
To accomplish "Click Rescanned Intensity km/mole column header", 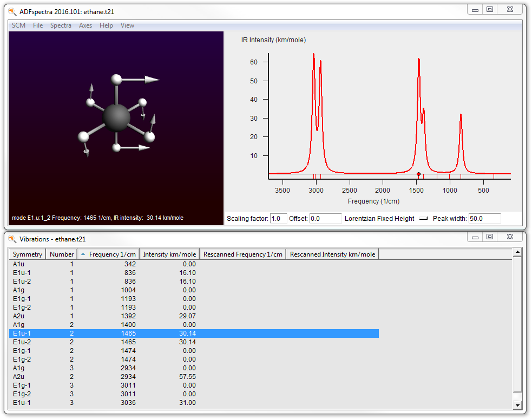I will coord(332,254).
